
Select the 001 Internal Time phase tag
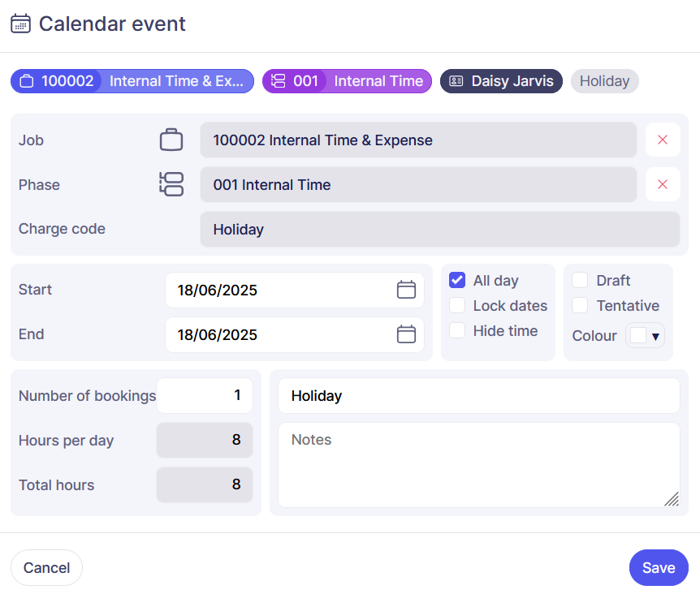point(347,81)
